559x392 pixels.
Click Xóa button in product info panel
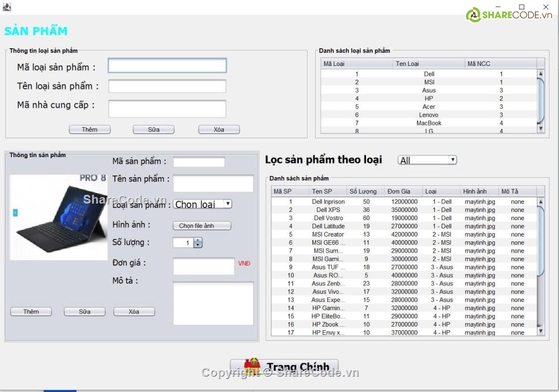(134, 312)
